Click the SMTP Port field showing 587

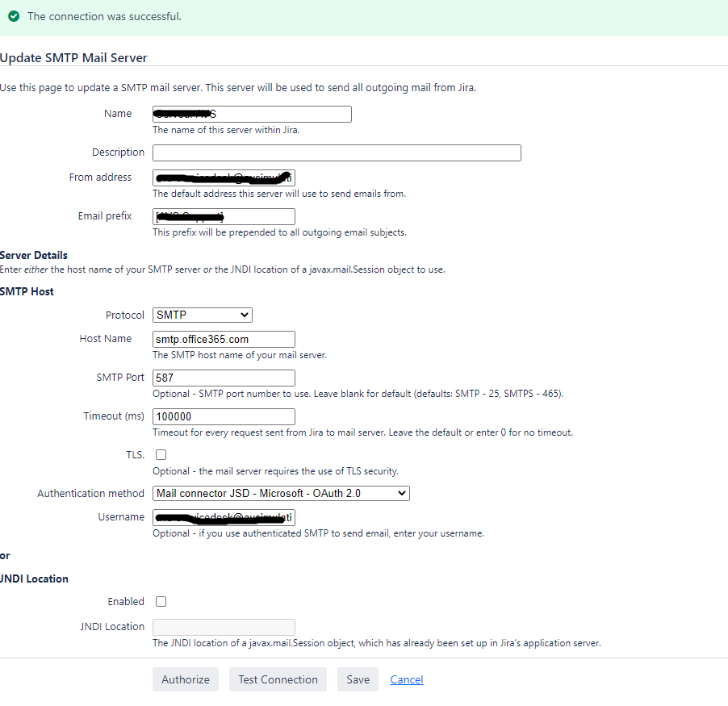coord(224,378)
